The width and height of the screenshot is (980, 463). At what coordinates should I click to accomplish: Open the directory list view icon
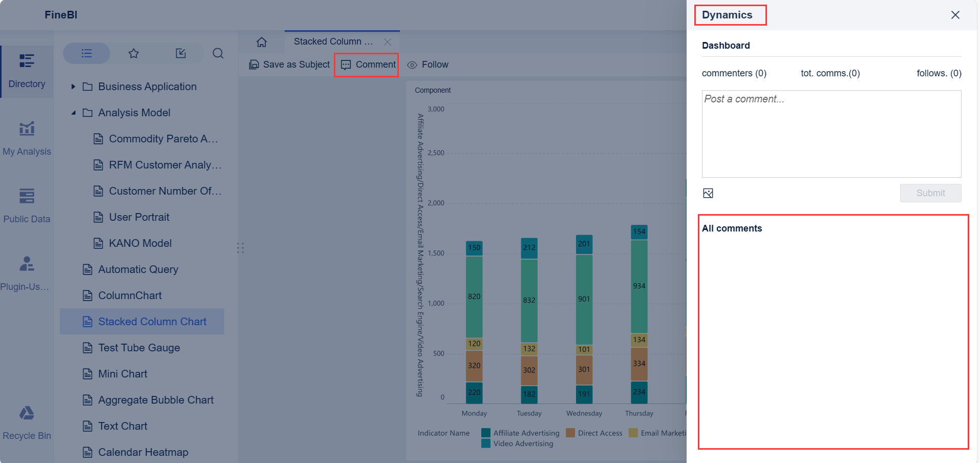point(87,53)
